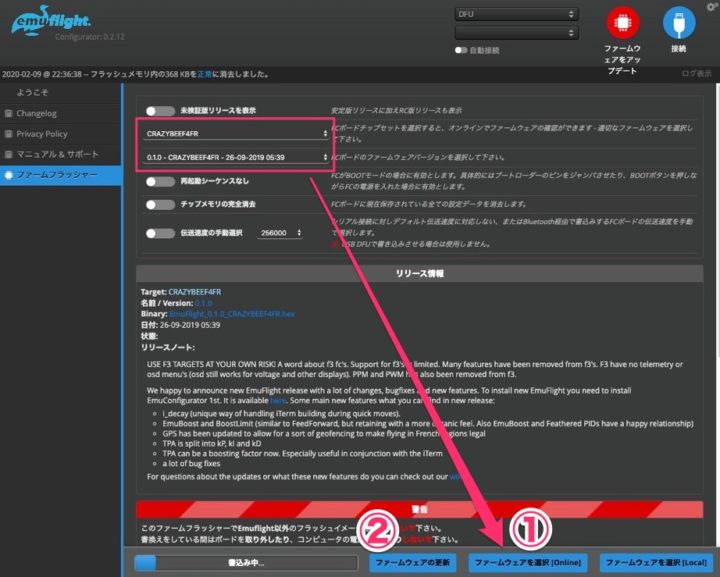
Task: Click the blue USB connect icon
Action: click(679, 24)
